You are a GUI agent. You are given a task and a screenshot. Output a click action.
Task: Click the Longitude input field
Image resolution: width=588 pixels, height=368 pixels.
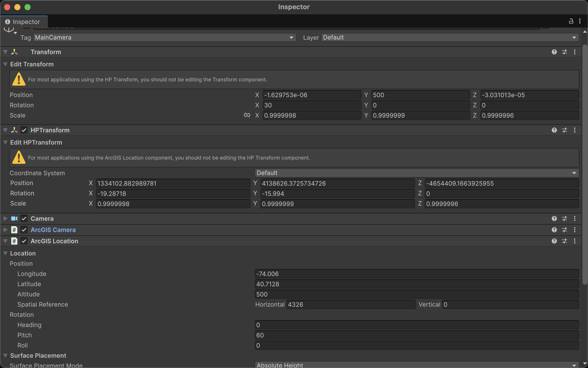click(x=416, y=274)
